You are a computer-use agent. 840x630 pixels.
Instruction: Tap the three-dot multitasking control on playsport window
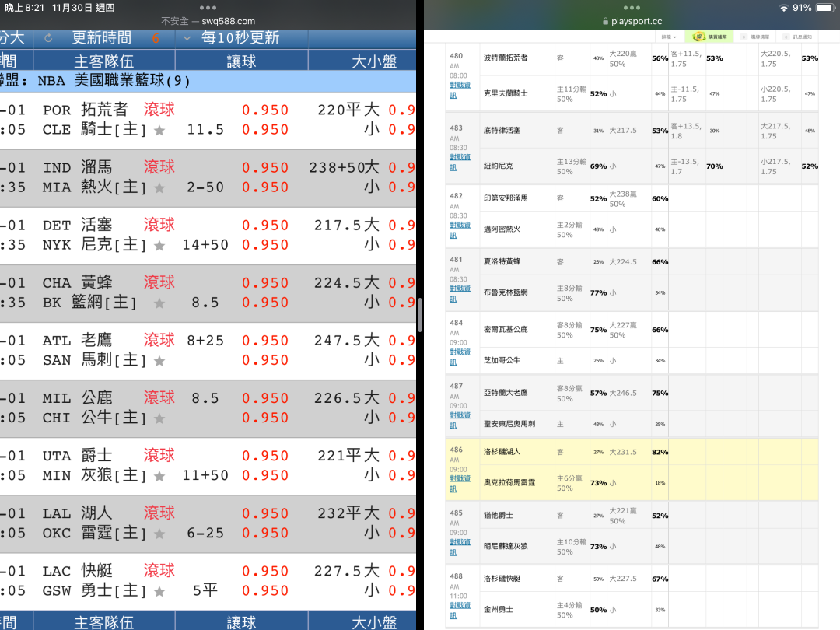632,8
